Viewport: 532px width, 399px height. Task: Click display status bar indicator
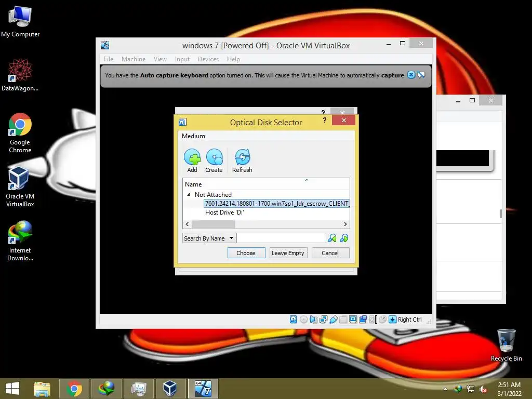(x=353, y=320)
